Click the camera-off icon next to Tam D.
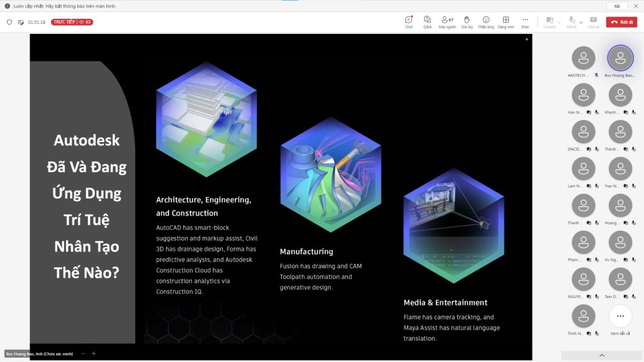Image resolution: width=644 pixels, height=362 pixels. click(x=626, y=297)
